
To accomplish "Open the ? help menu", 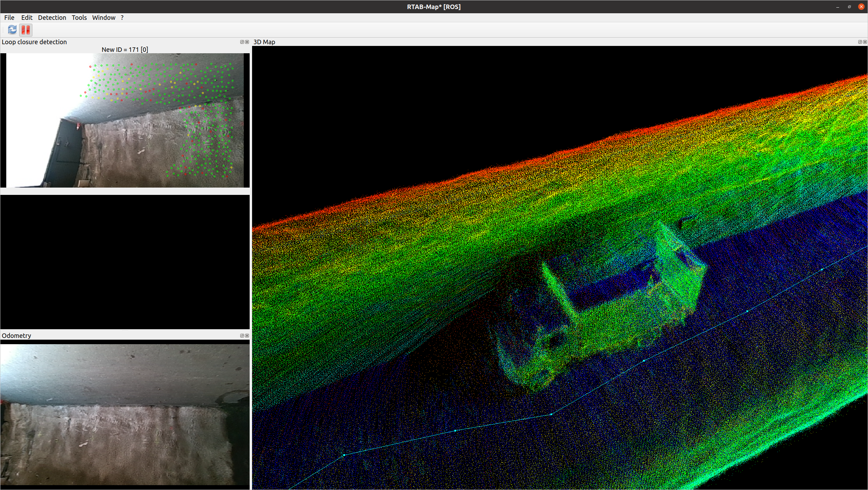I will (x=122, y=18).
